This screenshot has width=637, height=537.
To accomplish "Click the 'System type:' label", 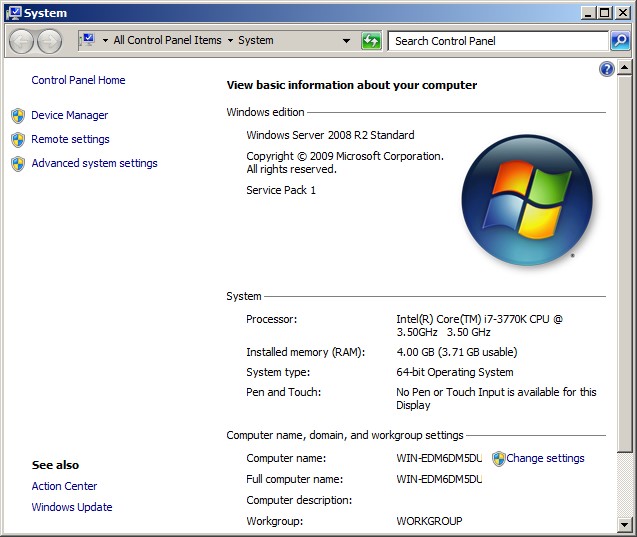I will click(x=278, y=372).
